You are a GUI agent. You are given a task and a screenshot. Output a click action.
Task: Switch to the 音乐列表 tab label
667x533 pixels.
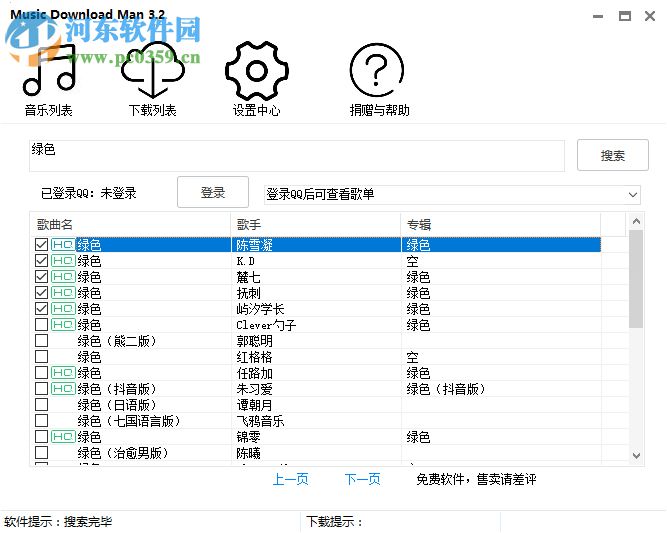(48, 111)
